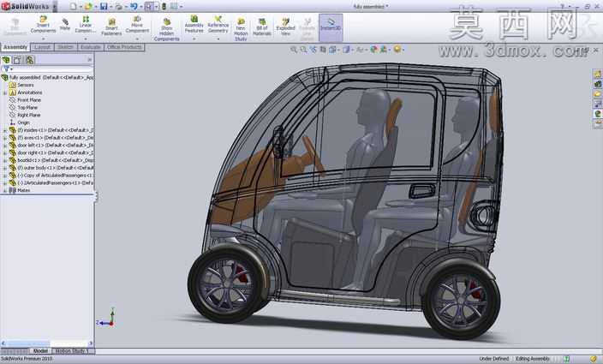The height and width of the screenshot is (364, 603).
Task: Open the Select tool dropdown arrow
Action: (156, 7)
